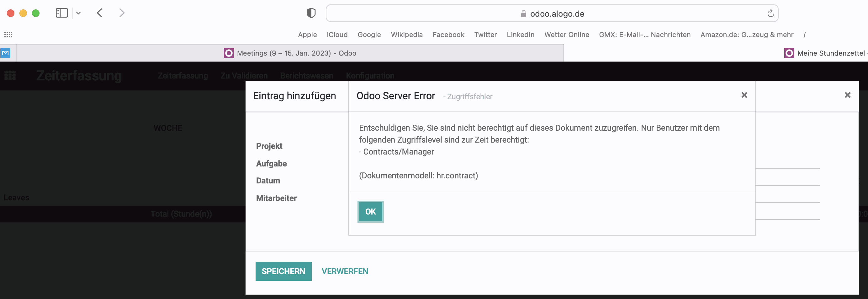
Task: Close the Odoo Server Error dialog with X
Action: pos(744,95)
